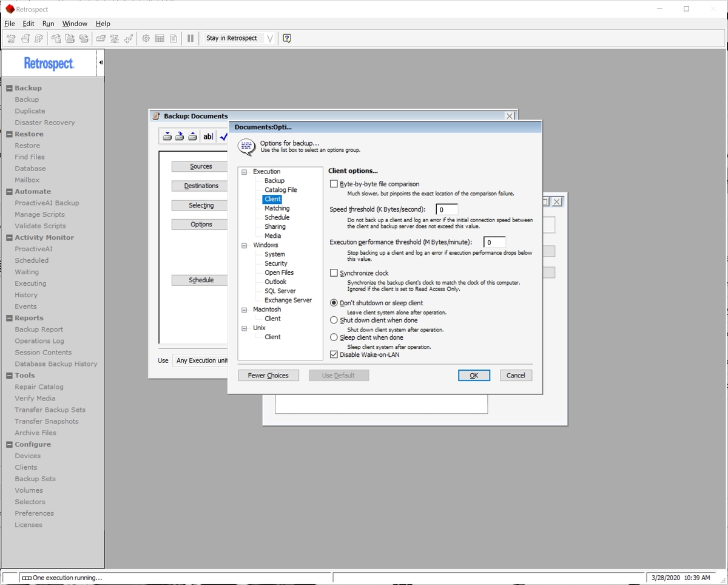Click the pause icon in the main toolbar
The height and width of the screenshot is (585, 728).
coord(190,38)
